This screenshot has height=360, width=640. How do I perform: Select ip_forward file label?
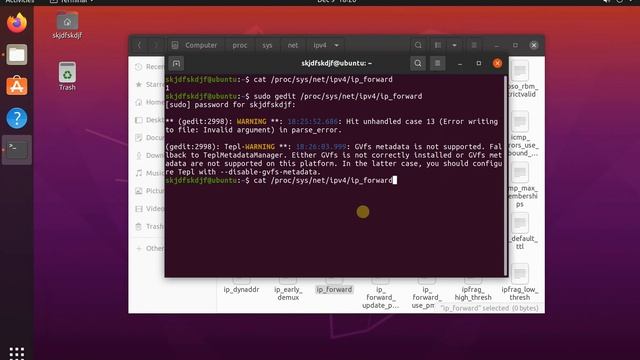point(334,289)
